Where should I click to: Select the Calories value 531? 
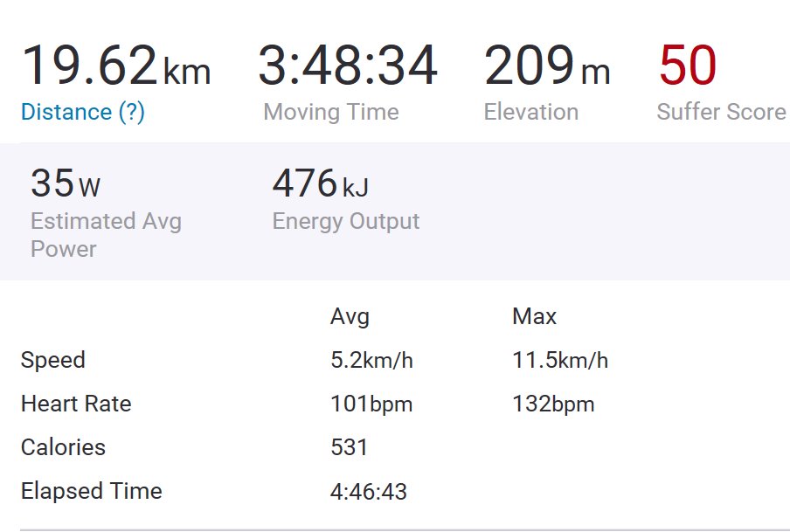(349, 447)
